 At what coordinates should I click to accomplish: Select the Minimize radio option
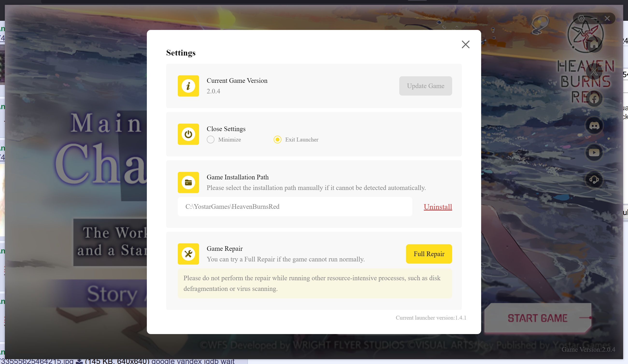click(x=211, y=140)
